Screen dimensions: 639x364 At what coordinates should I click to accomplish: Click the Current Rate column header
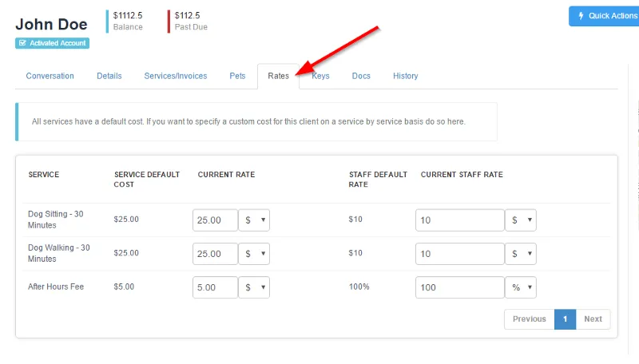(226, 175)
